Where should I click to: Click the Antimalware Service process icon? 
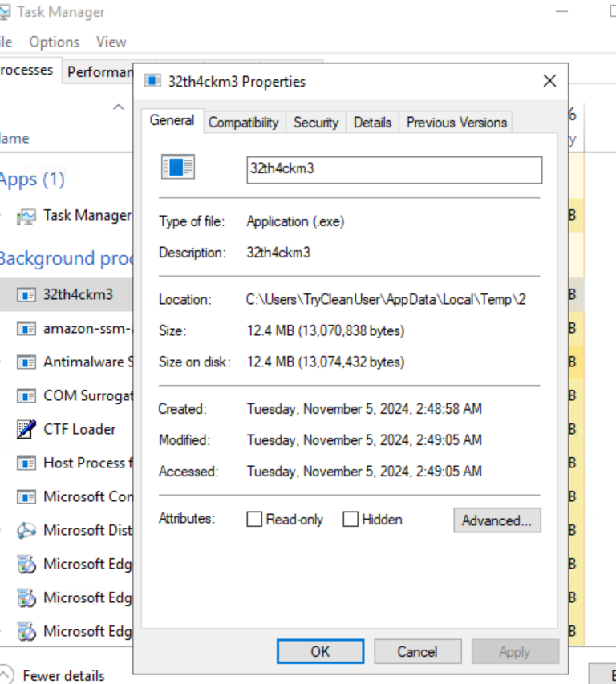[x=26, y=362]
